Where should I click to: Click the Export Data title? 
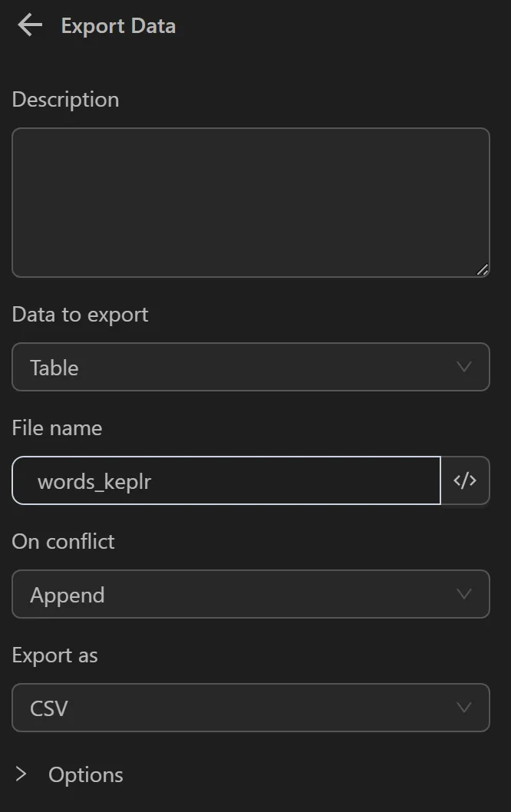117,25
